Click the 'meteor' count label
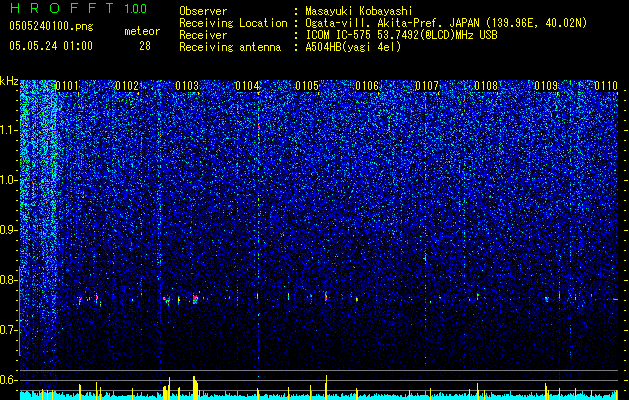 point(142,31)
